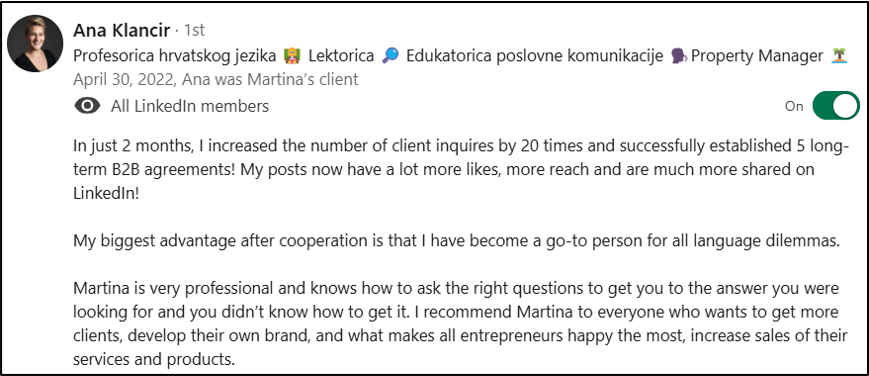869x376 pixels.
Task: Click the eye visibility icon
Action: pyautogui.click(x=87, y=106)
